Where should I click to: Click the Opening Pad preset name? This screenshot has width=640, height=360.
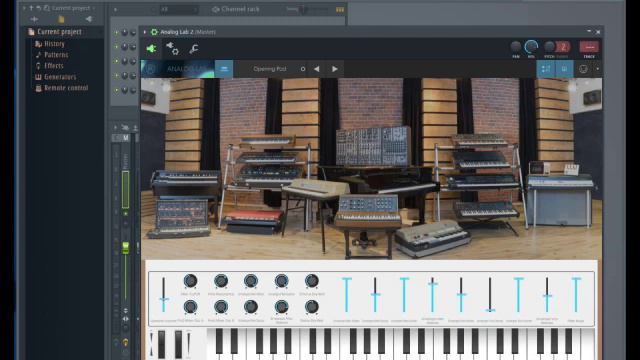pos(270,69)
